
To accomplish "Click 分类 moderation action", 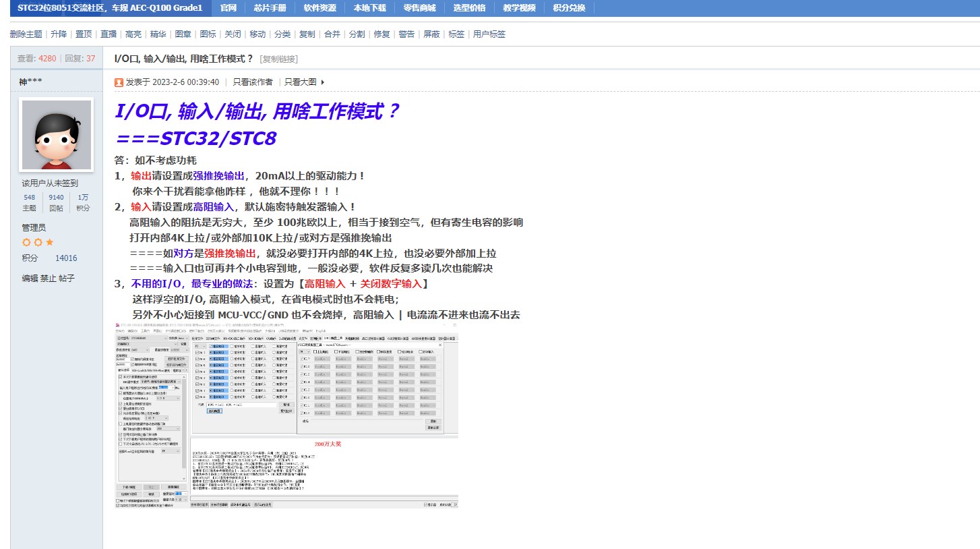I will [x=282, y=34].
